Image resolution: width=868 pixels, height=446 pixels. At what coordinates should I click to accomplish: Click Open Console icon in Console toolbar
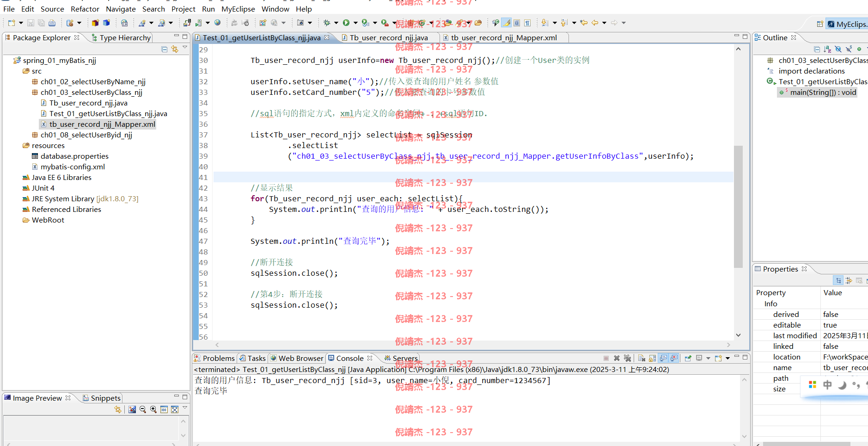pyautogui.click(x=718, y=358)
